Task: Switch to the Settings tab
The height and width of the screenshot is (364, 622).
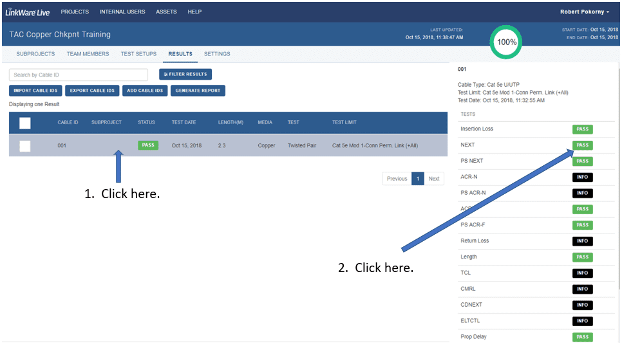Action: (x=217, y=54)
